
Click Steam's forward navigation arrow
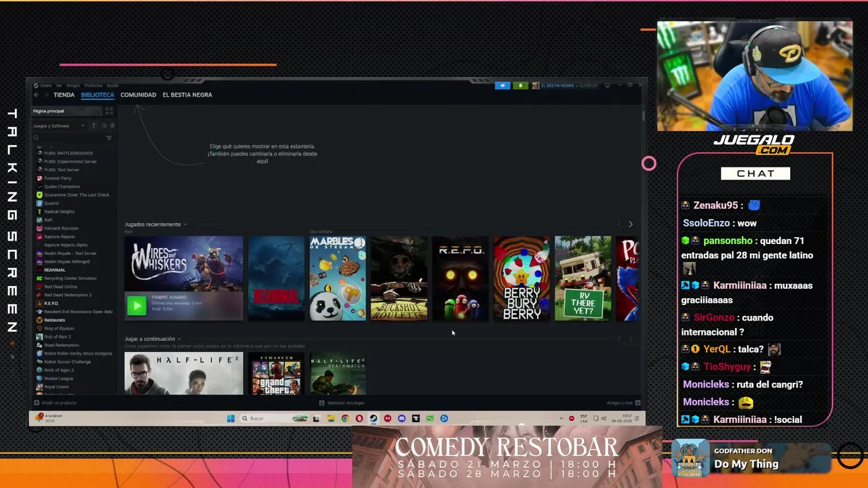[45, 95]
